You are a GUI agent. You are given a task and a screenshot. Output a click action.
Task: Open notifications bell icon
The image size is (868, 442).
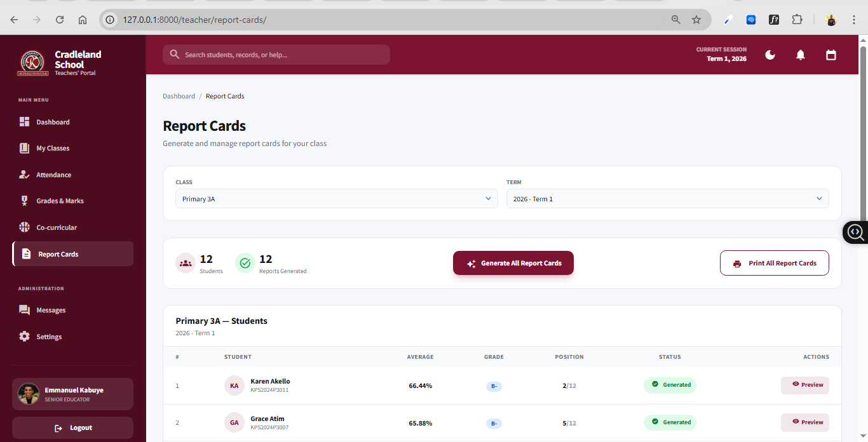click(801, 55)
